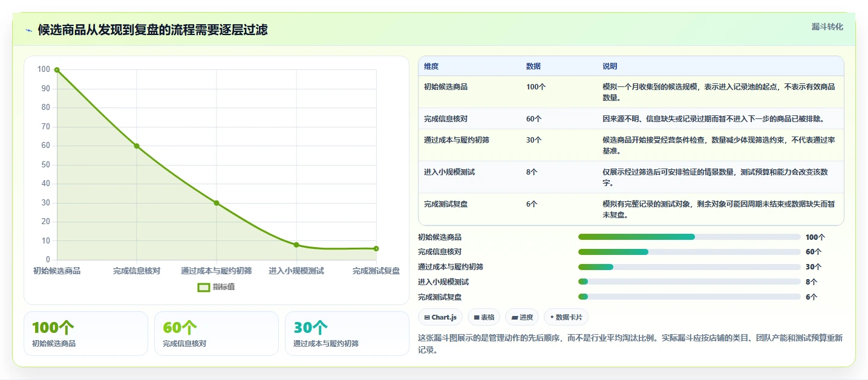The height and width of the screenshot is (380, 868).
Task: Click the 30个 stat card below the chart
Action: 347,333
